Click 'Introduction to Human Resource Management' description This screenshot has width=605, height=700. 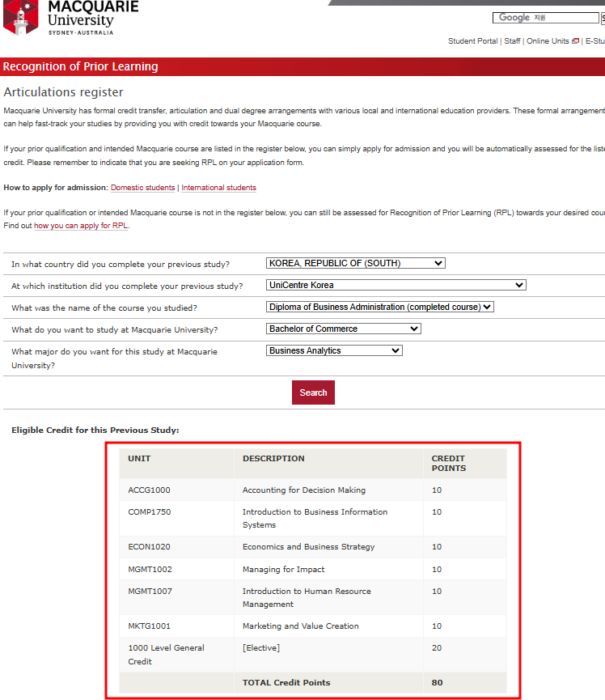[307, 597]
